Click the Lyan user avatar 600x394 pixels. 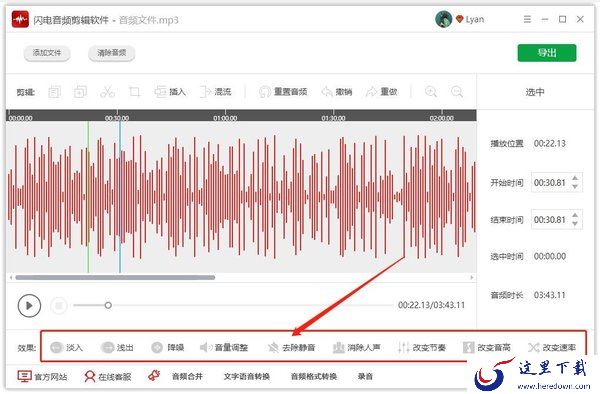point(443,19)
